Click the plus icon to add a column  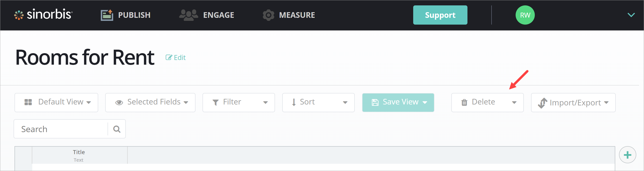(x=627, y=155)
